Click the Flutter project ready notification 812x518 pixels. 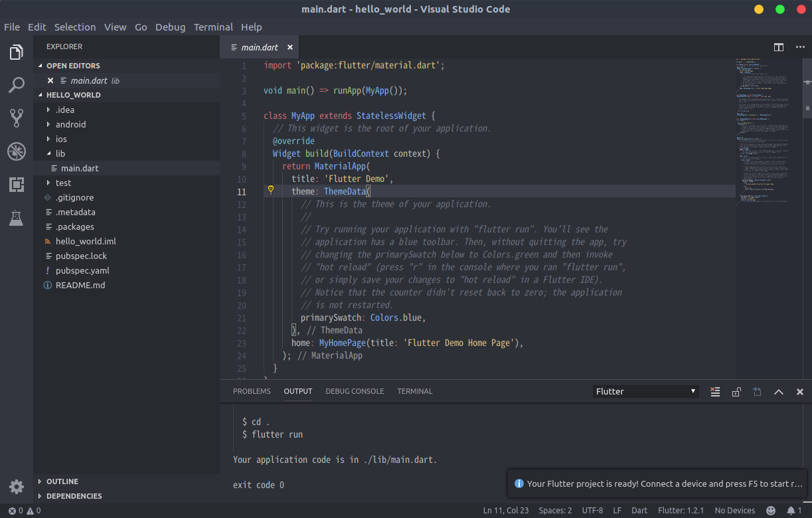pyautogui.click(x=654, y=483)
